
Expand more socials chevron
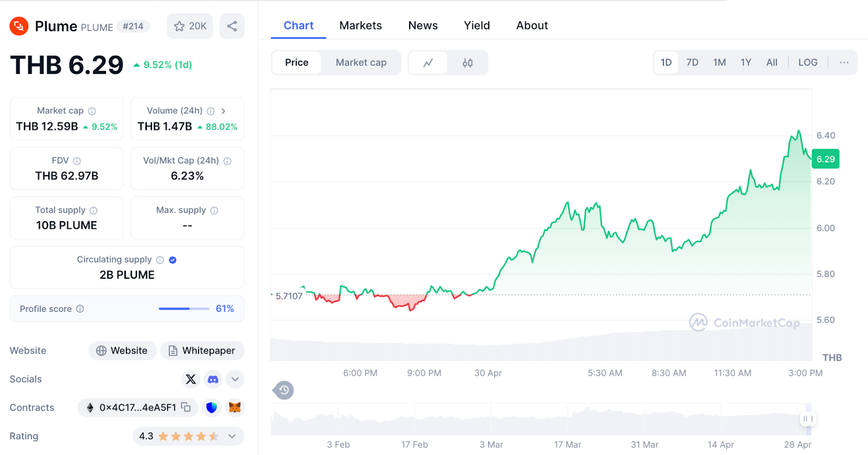click(235, 379)
